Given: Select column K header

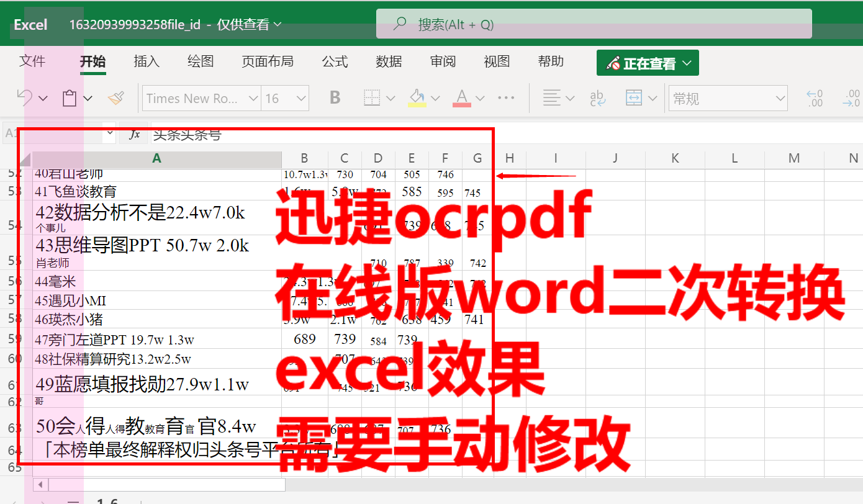Looking at the screenshot, I should [675, 159].
